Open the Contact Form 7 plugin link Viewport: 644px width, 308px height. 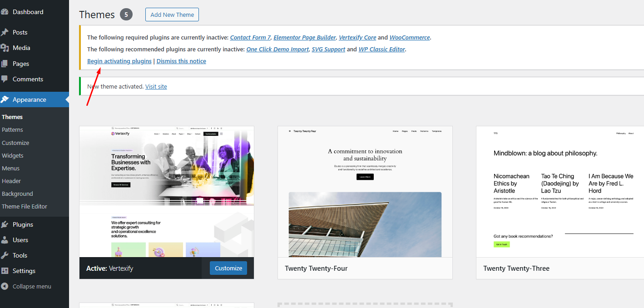pyautogui.click(x=250, y=38)
